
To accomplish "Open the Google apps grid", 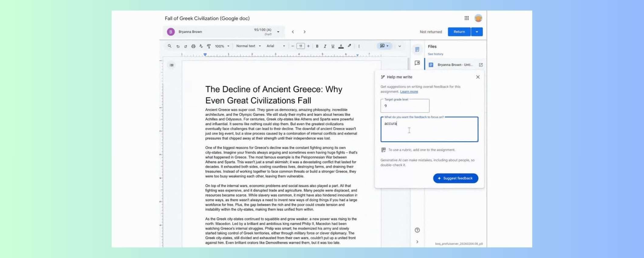I will (x=466, y=18).
